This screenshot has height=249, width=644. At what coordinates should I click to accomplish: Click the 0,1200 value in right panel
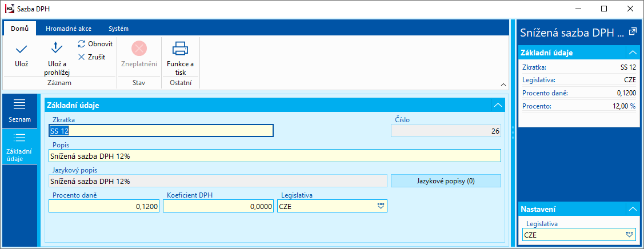626,93
